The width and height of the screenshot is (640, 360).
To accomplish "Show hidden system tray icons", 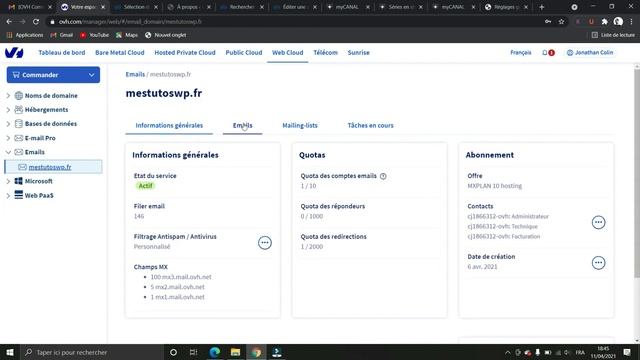I will 507,352.
